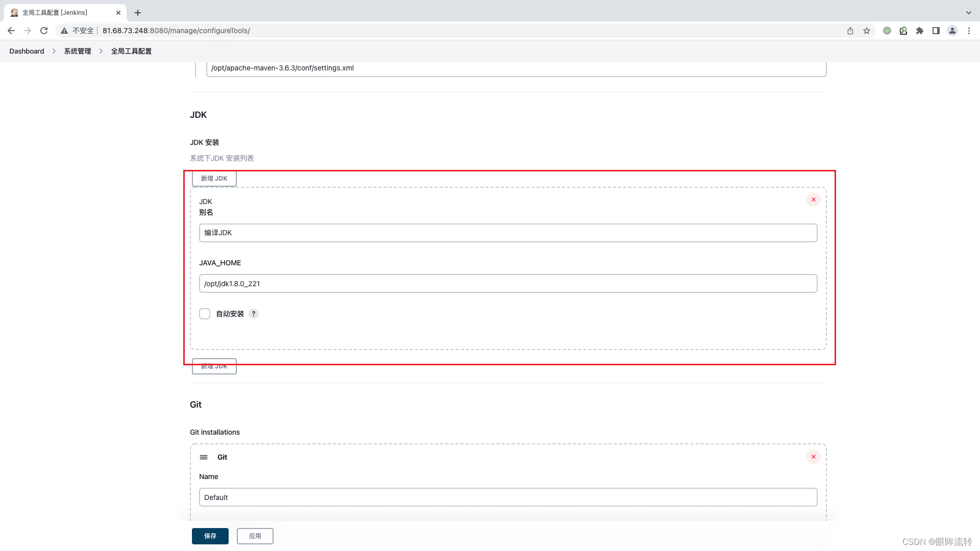Click the 保存 save button
The image size is (980, 551).
click(210, 536)
